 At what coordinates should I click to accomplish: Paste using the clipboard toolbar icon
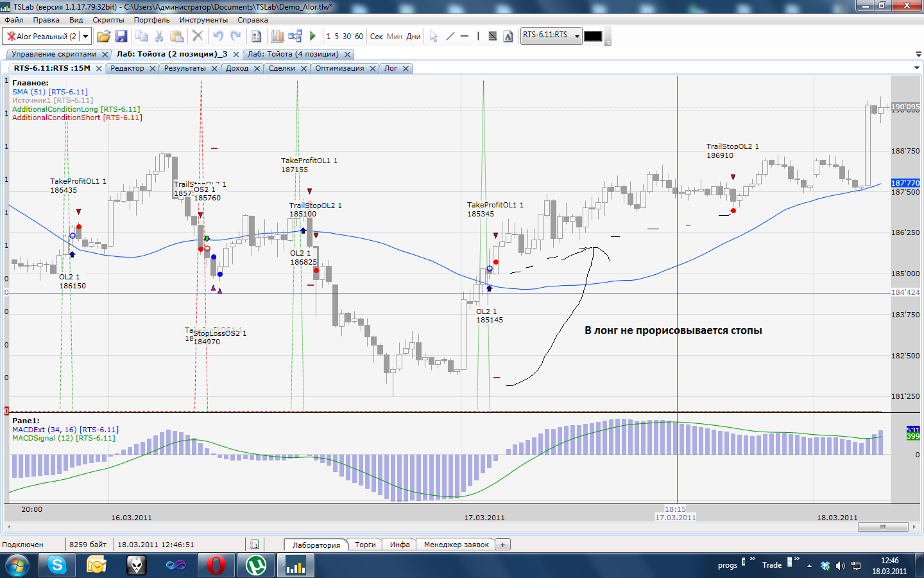pyautogui.click(x=176, y=36)
